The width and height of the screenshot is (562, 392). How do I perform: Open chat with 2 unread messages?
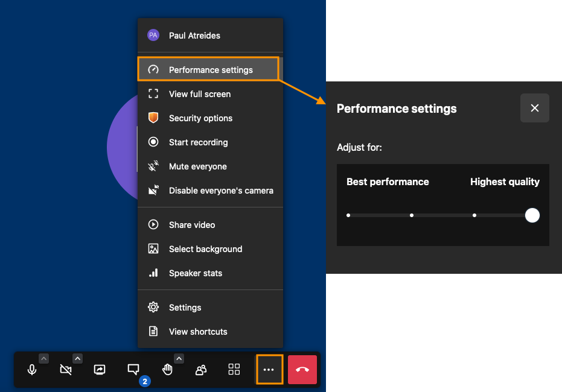[x=134, y=370]
